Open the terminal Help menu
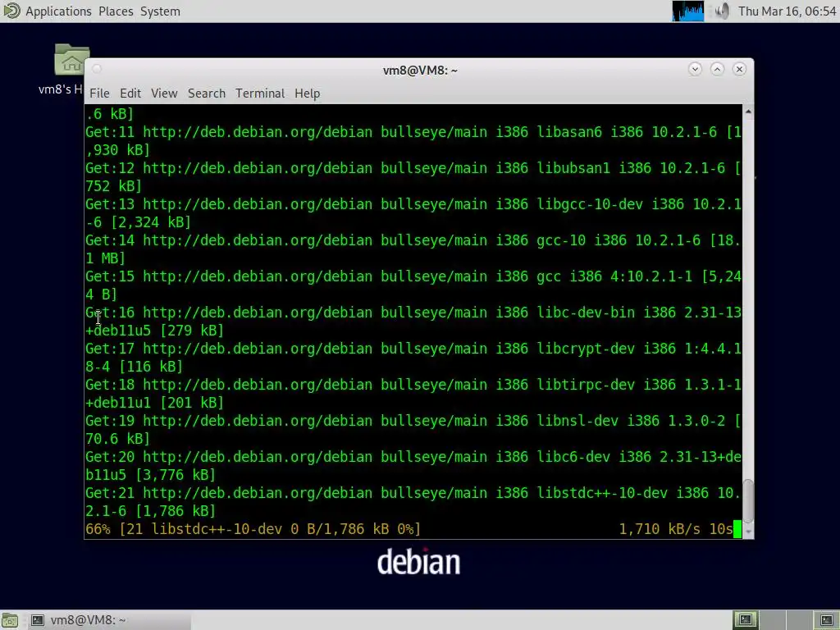840x630 pixels. click(307, 94)
